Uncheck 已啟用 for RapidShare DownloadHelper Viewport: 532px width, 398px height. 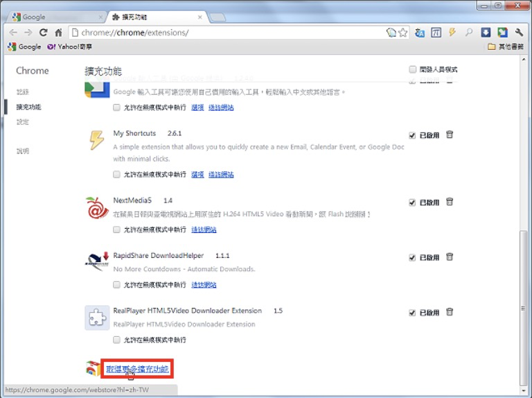point(412,258)
